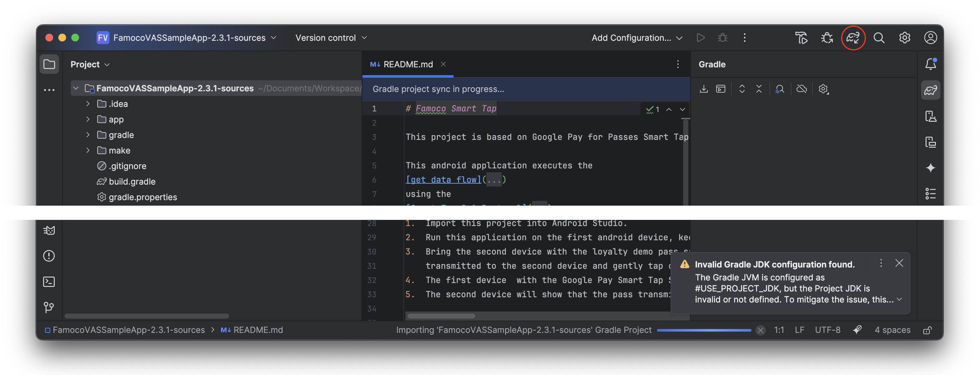Select gradle.properties in the project tree
The height and width of the screenshot is (375, 980).
[x=143, y=197]
